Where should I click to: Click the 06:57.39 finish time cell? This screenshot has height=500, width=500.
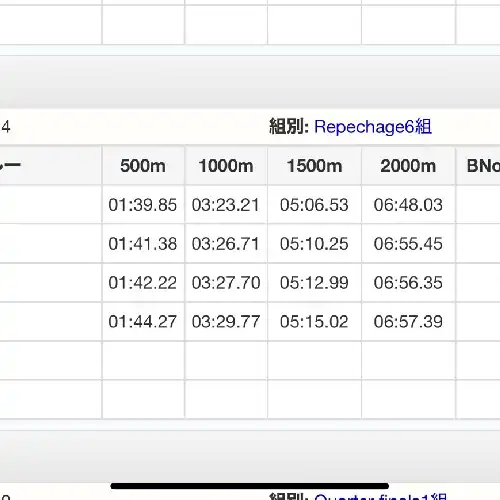pyautogui.click(x=408, y=322)
